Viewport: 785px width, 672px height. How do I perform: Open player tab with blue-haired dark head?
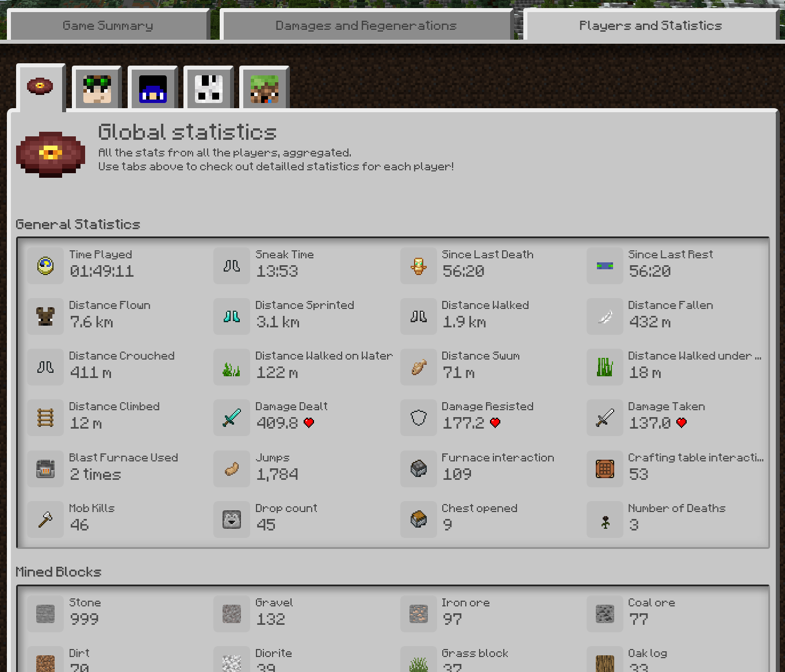click(153, 88)
